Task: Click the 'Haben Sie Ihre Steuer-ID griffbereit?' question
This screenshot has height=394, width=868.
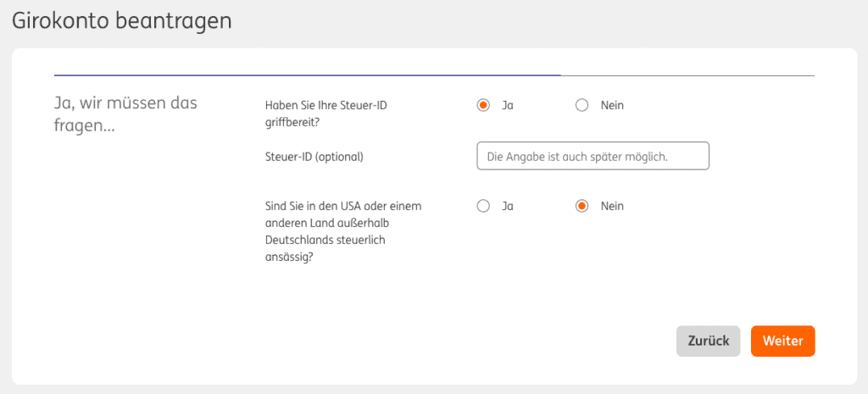Action: [331, 114]
